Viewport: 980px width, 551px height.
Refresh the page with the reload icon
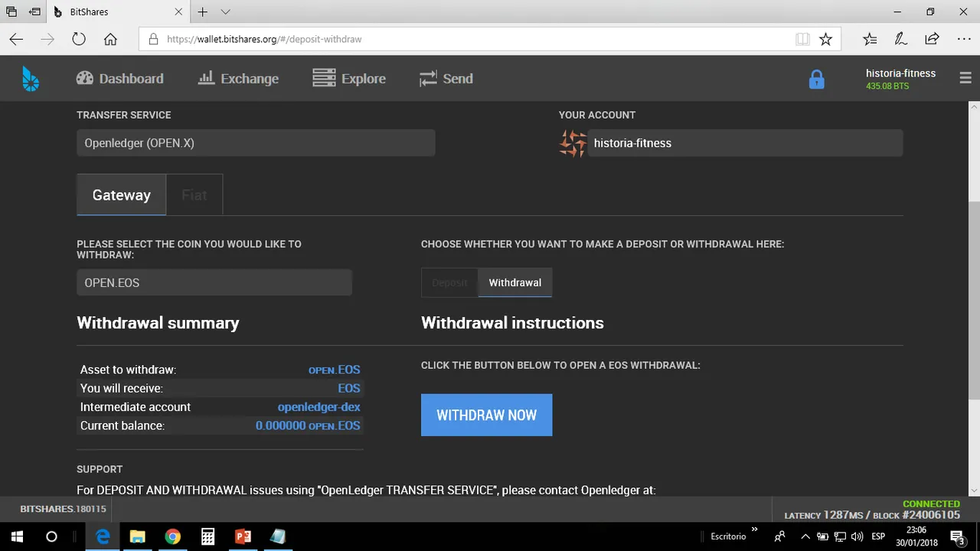click(x=79, y=39)
